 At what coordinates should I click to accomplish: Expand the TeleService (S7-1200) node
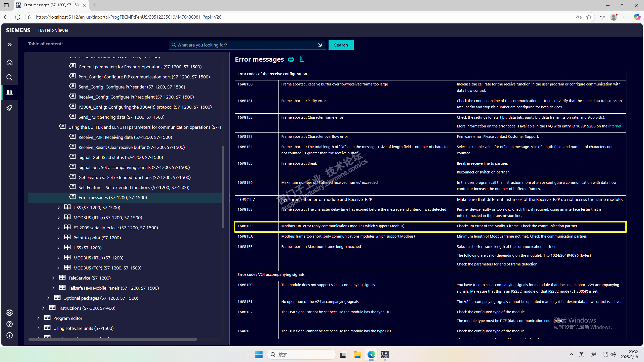(54, 278)
